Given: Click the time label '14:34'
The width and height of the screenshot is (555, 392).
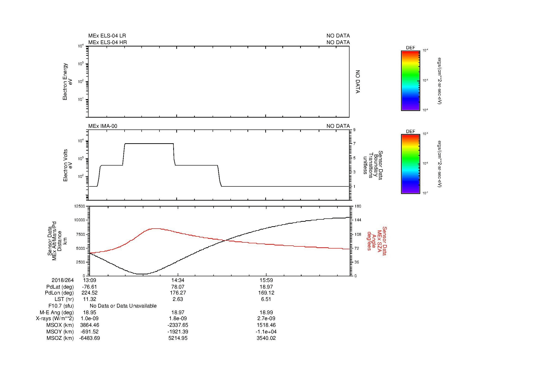Looking at the screenshot, I should click(178, 280).
